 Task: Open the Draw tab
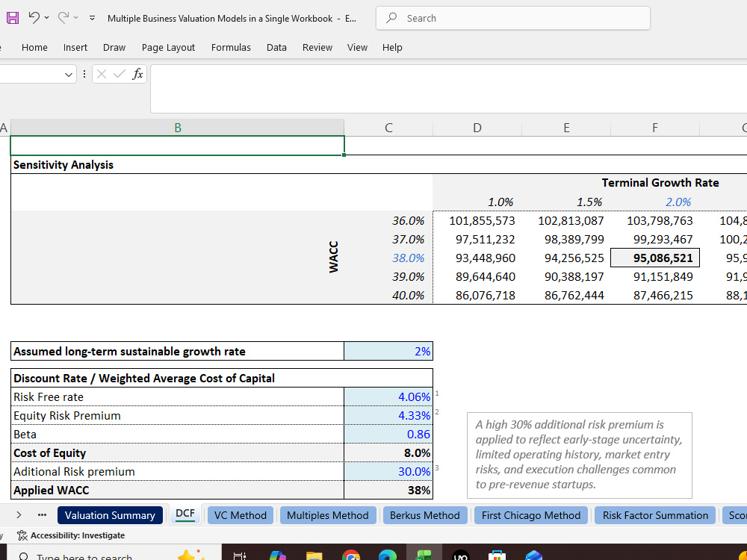coord(114,47)
